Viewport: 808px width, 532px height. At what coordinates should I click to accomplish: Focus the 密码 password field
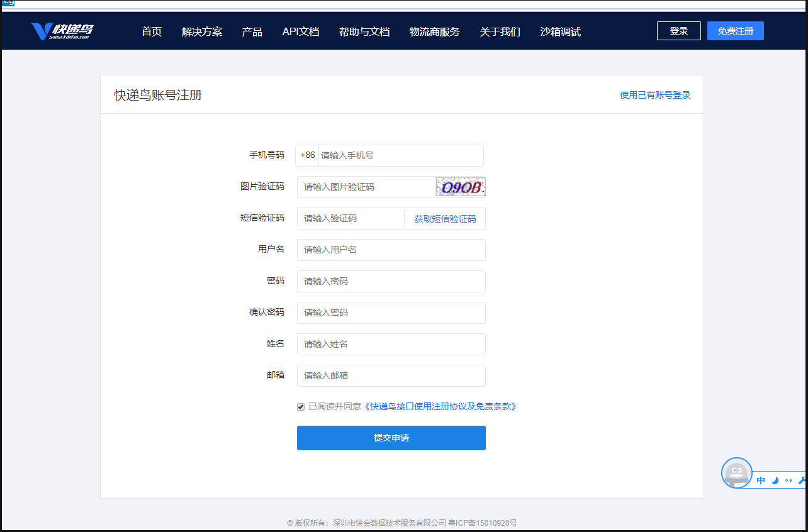coord(391,281)
